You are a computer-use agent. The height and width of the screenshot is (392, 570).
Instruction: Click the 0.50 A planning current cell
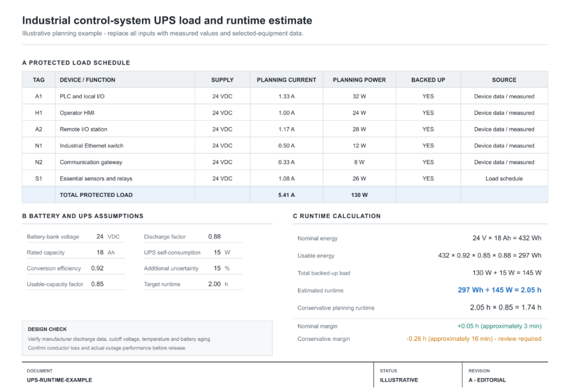coord(287,146)
